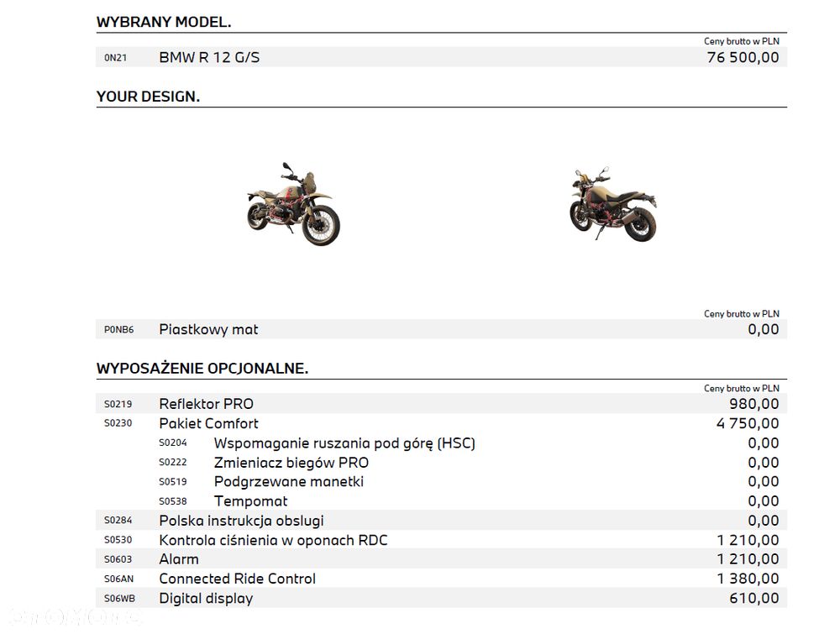Viewport: 840px width, 634px height.
Task: Click 'Polska instrukcja obslugi'
Action: pos(241,521)
